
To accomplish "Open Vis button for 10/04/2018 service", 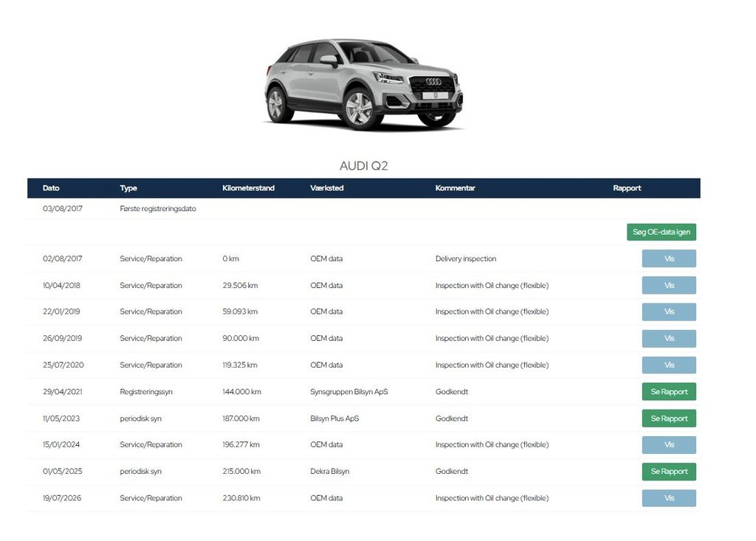I will 669,285.
